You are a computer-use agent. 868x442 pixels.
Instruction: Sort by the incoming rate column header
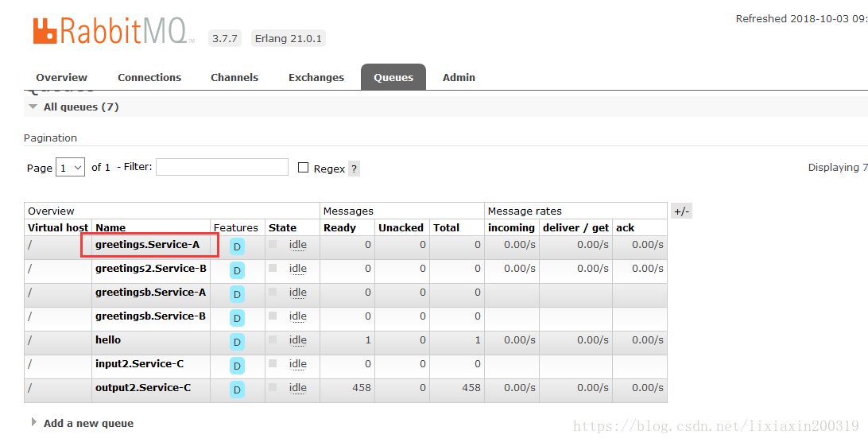(x=511, y=227)
